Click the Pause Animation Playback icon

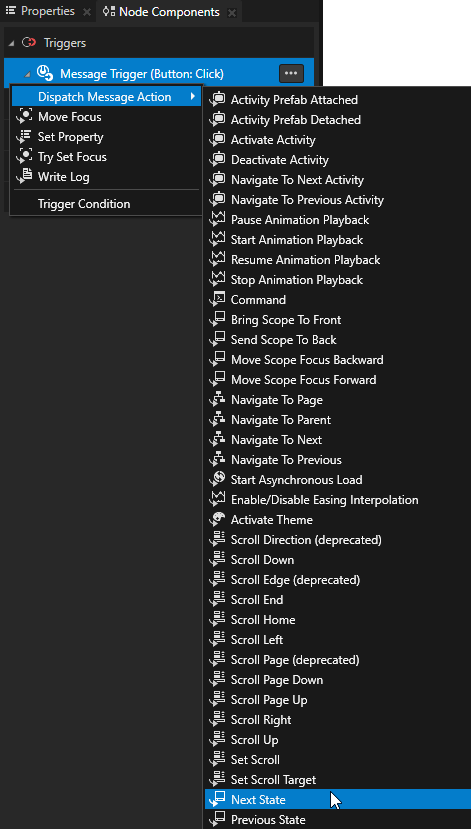coord(217,219)
